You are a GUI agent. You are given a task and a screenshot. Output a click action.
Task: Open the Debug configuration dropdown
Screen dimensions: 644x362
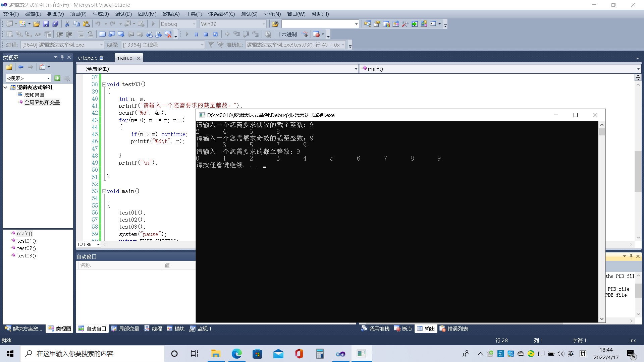pyautogui.click(x=194, y=24)
